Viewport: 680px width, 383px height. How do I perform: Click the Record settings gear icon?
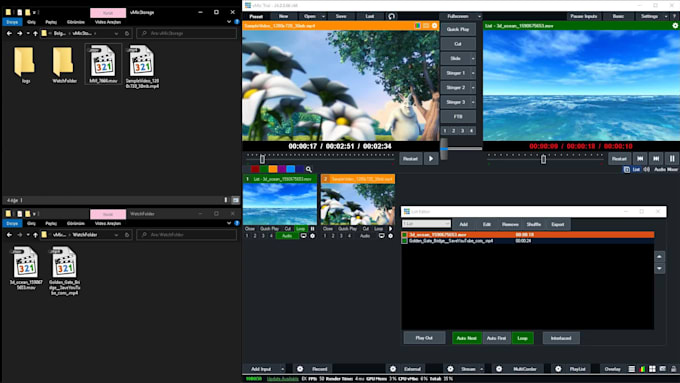[x=300, y=369]
